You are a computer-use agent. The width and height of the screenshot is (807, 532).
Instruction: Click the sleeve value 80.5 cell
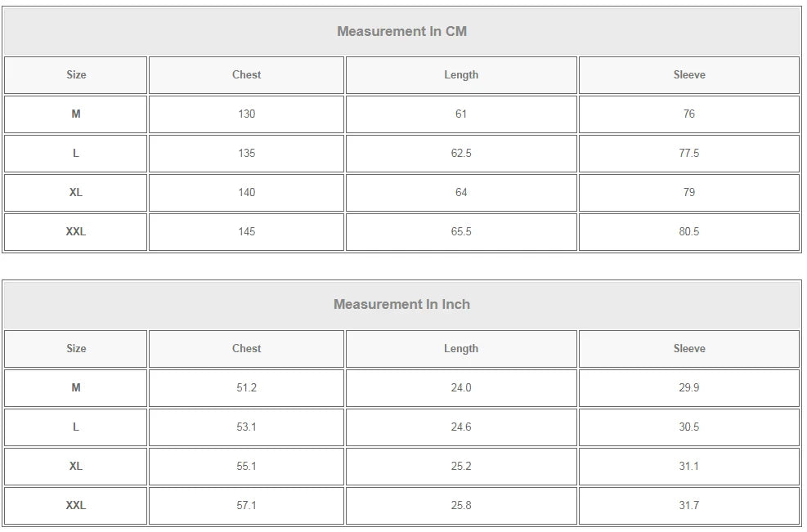pos(688,231)
